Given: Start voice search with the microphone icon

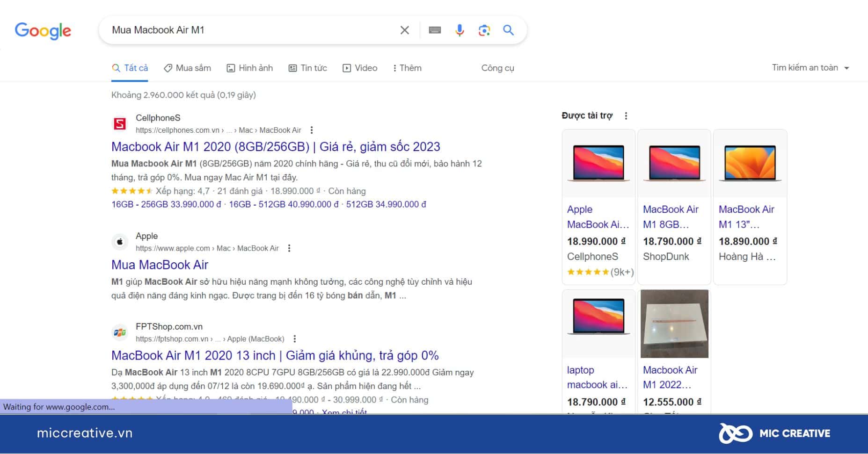Looking at the screenshot, I should (x=460, y=30).
